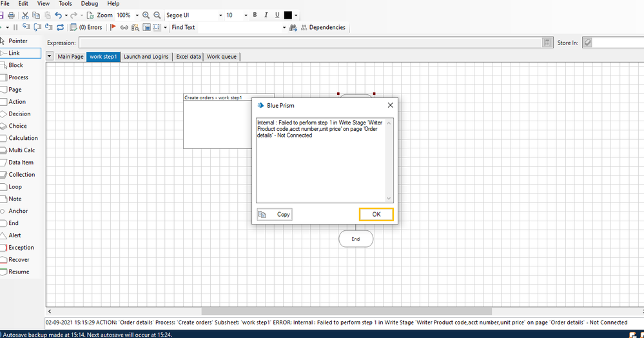644x338 pixels.
Task: Click the Copy icon in toolbar
Action: click(x=36, y=15)
